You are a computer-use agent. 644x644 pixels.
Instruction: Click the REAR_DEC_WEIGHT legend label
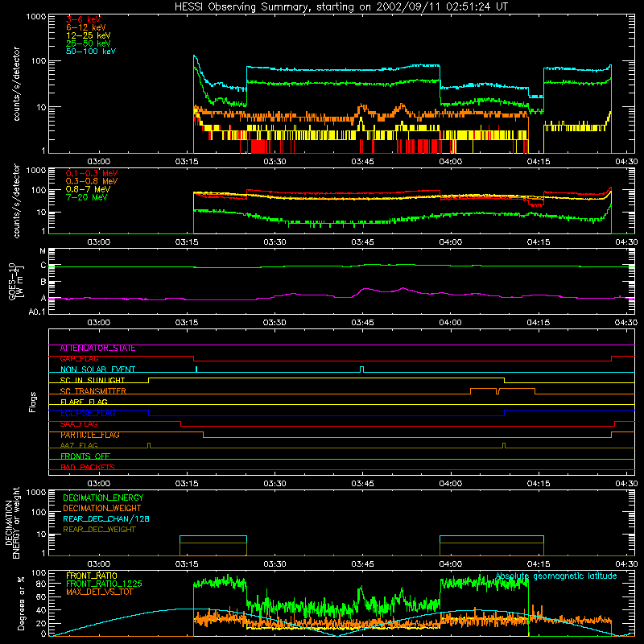point(99,530)
